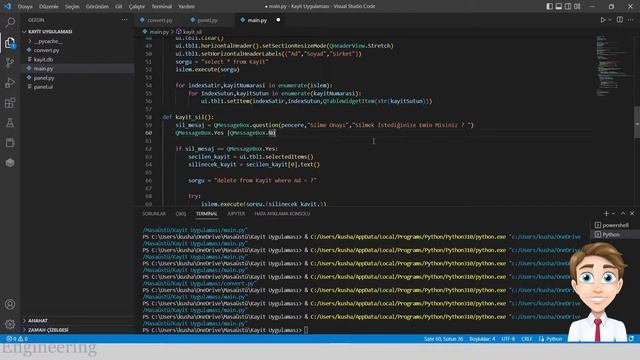
Task: Switch to the SORUNLAR panel tab
Action: coord(154,213)
